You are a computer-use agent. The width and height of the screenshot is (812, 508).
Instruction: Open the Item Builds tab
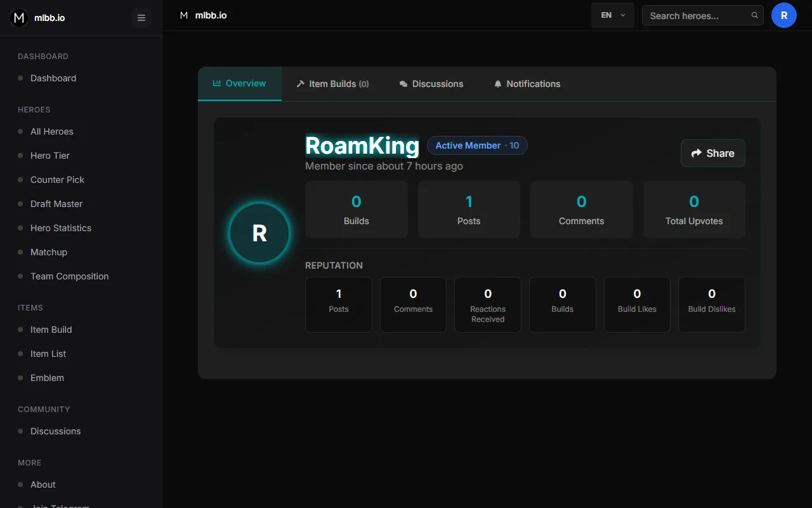pos(332,84)
